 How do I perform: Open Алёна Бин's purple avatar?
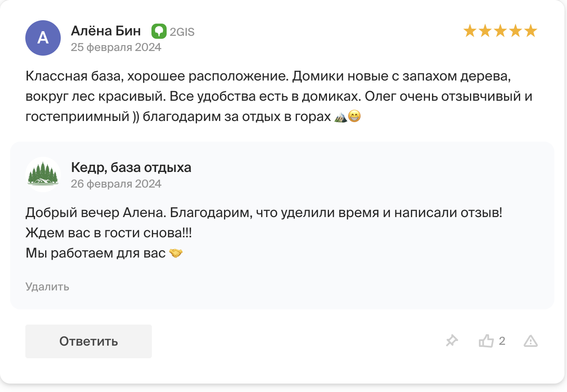(x=43, y=38)
